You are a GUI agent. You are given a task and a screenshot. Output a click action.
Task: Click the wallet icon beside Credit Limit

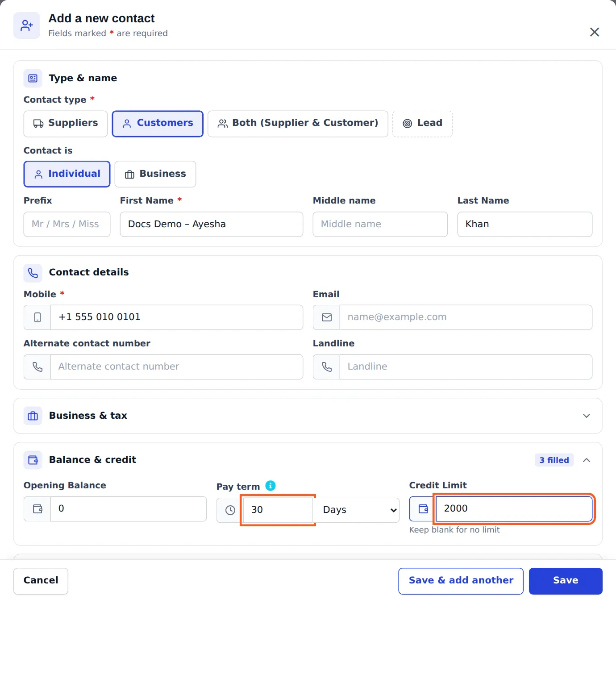[423, 509]
